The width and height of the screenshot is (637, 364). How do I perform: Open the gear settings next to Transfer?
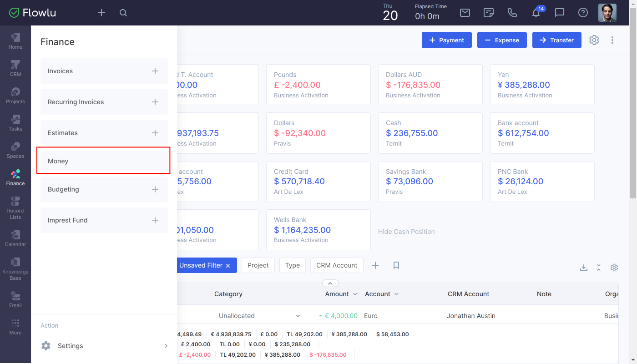pos(594,40)
